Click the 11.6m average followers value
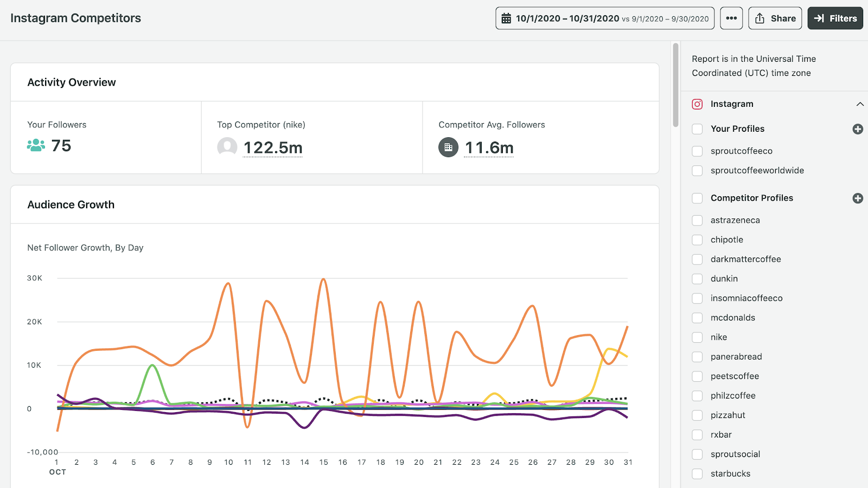This screenshot has height=488, width=868. click(x=489, y=147)
